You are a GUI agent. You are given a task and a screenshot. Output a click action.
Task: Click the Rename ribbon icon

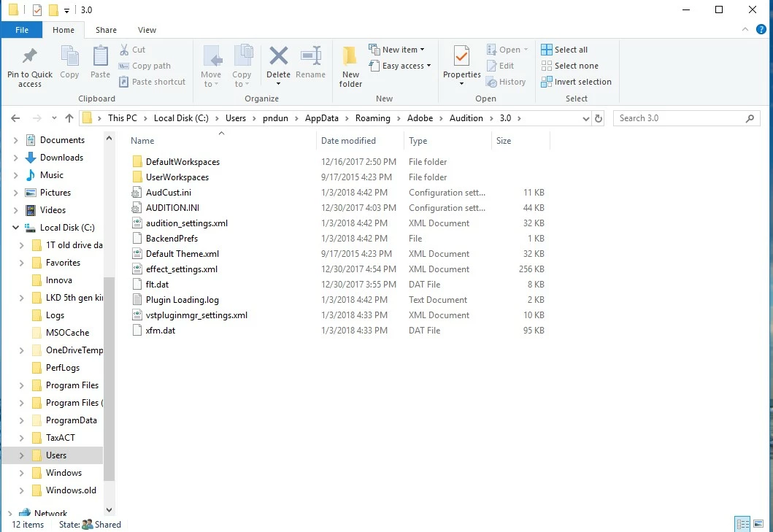coord(310,55)
